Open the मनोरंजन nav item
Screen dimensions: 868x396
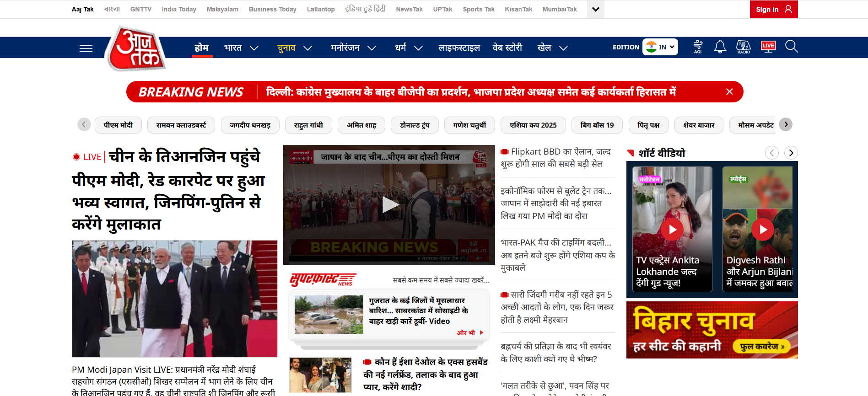(345, 48)
